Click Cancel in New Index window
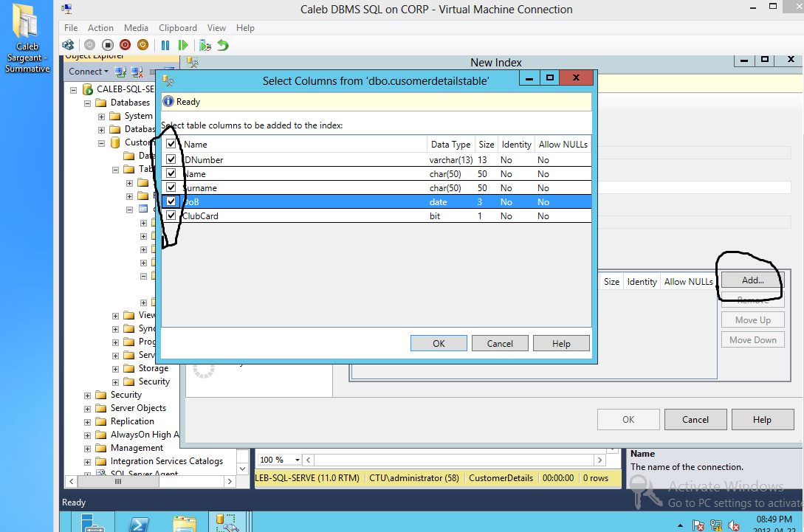 click(x=695, y=420)
